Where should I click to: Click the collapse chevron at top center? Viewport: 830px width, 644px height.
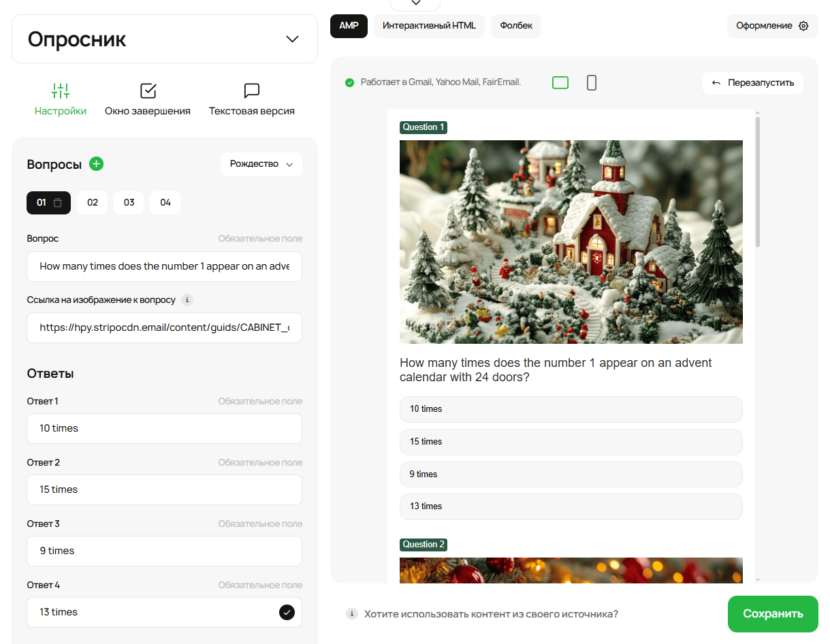click(x=415, y=3)
